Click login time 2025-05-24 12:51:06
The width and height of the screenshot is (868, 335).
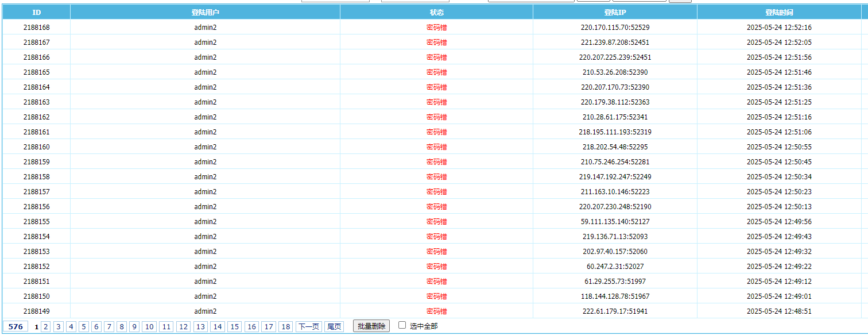click(779, 132)
